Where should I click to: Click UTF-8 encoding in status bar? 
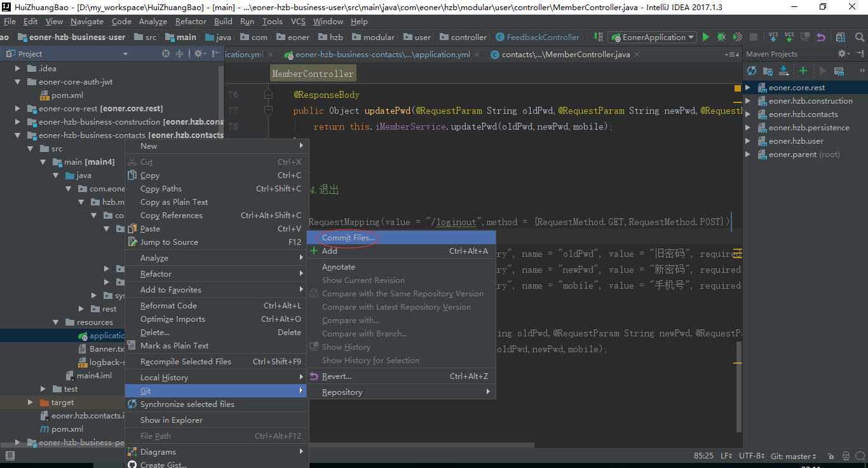click(753, 456)
